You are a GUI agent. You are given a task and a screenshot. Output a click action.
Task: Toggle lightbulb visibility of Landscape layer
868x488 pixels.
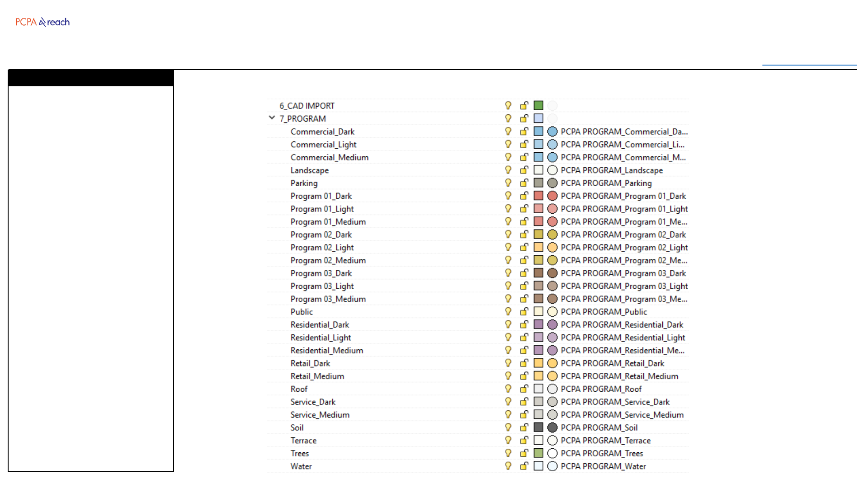coord(508,170)
